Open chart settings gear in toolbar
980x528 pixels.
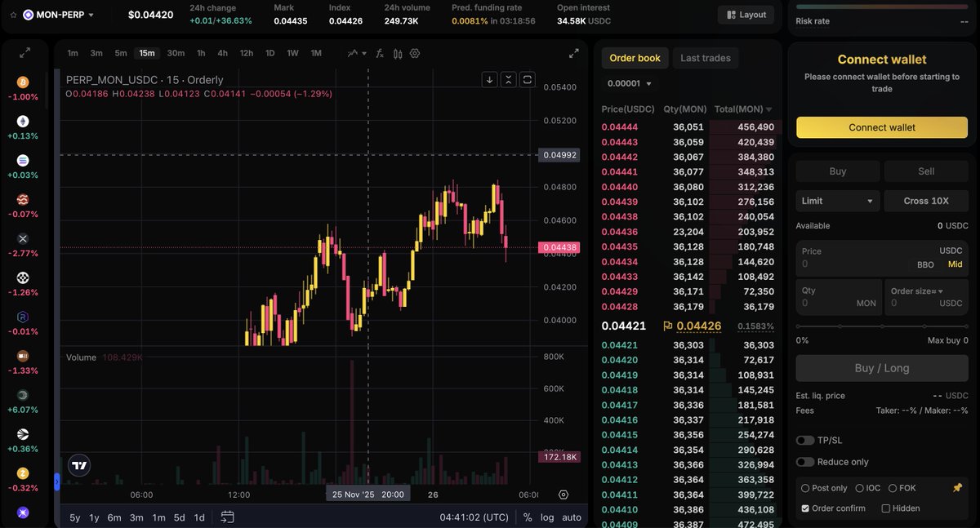tap(415, 53)
